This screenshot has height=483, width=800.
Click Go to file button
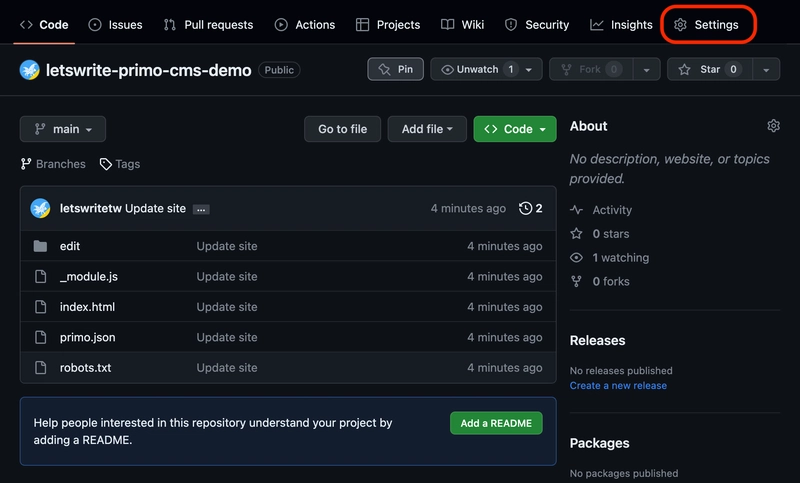point(342,129)
